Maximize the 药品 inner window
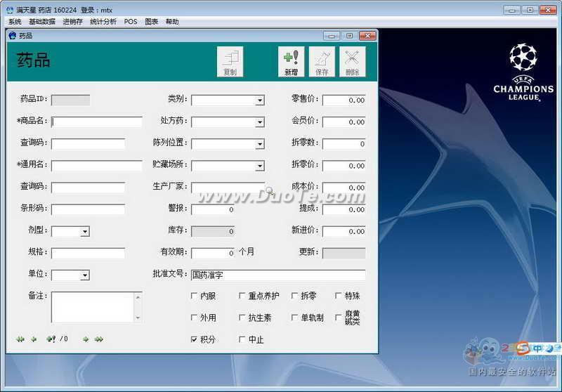The image size is (562, 392). pyautogui.click(x=349, y=35)
